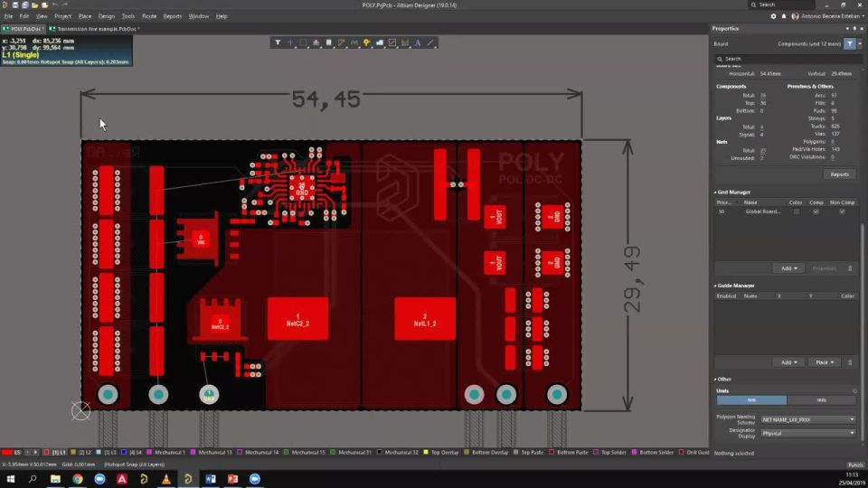The width and height of the screenshot is (868, 488).
Task: Open Add dropdown in Guide Manager
Action: 788,362
